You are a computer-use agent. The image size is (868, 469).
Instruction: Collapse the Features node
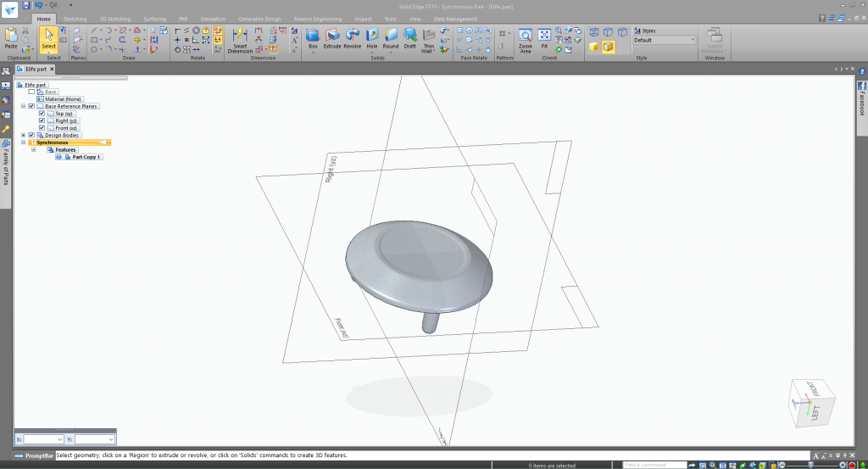pyautogui.click(x=33, y=149)
